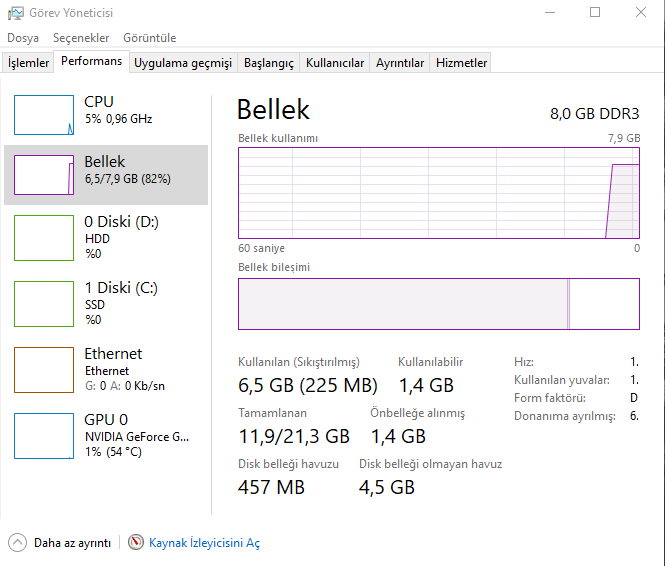Open the Görüntüle menu
This screenshot has width=665, height=566.
149,38
